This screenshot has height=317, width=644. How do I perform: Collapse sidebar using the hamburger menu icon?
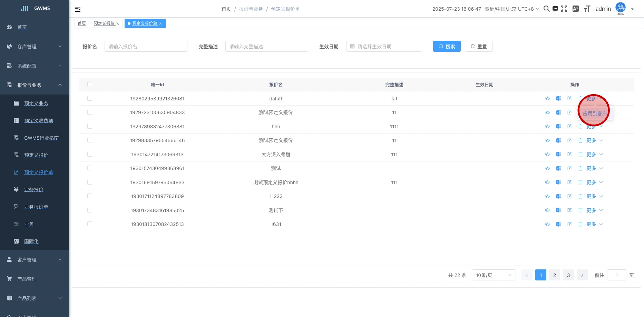(78, 9)
